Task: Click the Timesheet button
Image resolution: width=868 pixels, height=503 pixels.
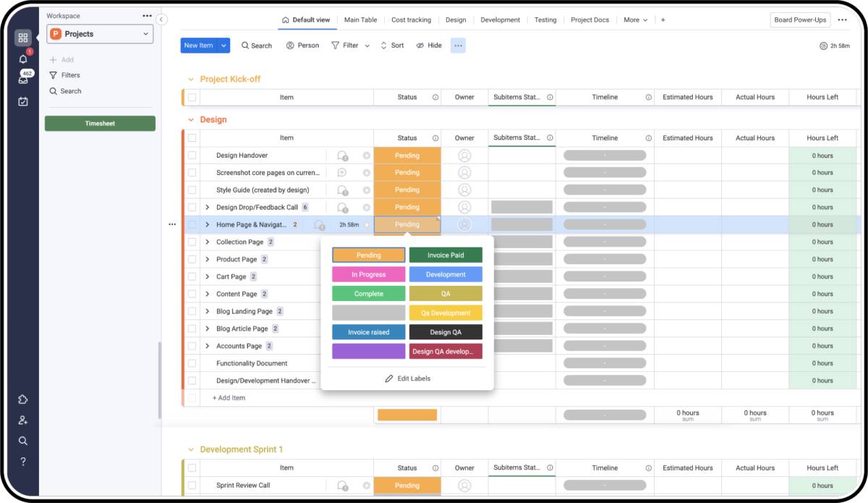Action: 100,124
